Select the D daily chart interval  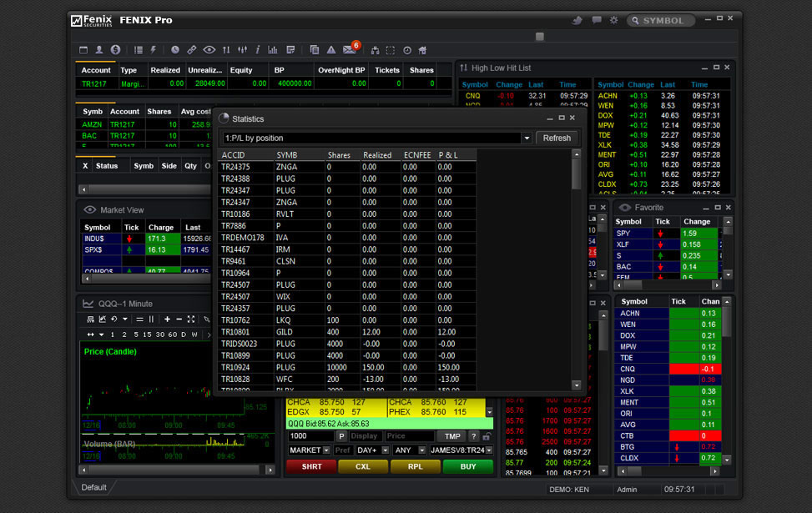click(184, 334)
